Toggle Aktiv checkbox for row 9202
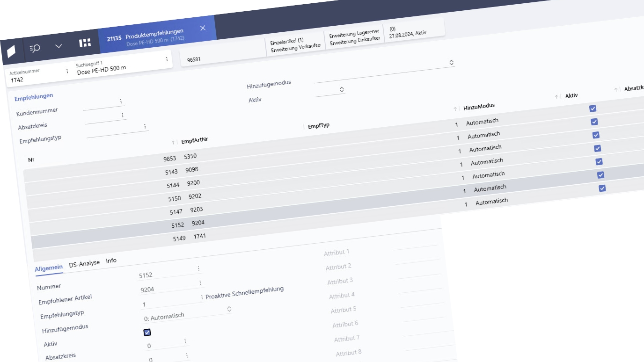 598,148
